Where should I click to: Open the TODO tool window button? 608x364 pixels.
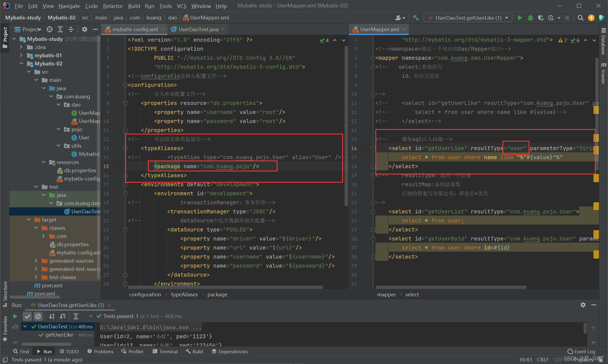69,351
